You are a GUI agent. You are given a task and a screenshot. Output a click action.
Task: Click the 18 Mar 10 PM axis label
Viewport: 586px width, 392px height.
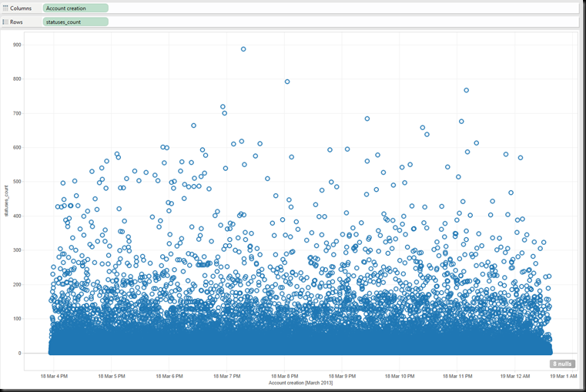[400, 377]
